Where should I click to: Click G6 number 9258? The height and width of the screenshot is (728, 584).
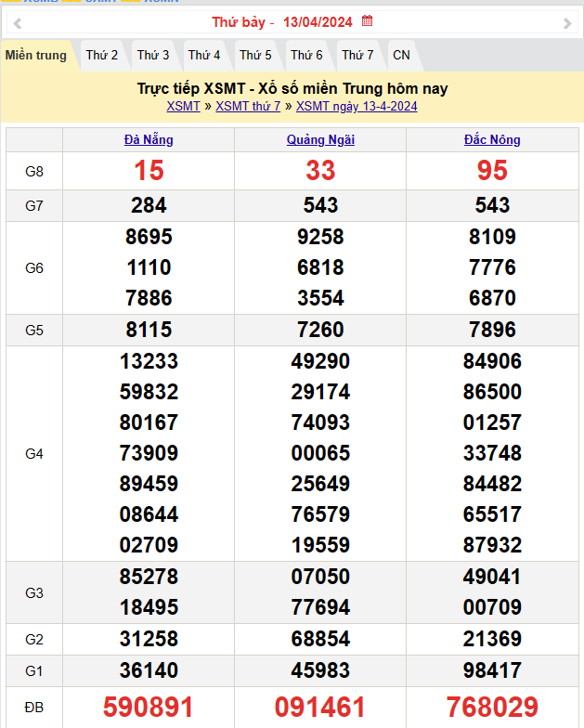[x=320, y=237]
